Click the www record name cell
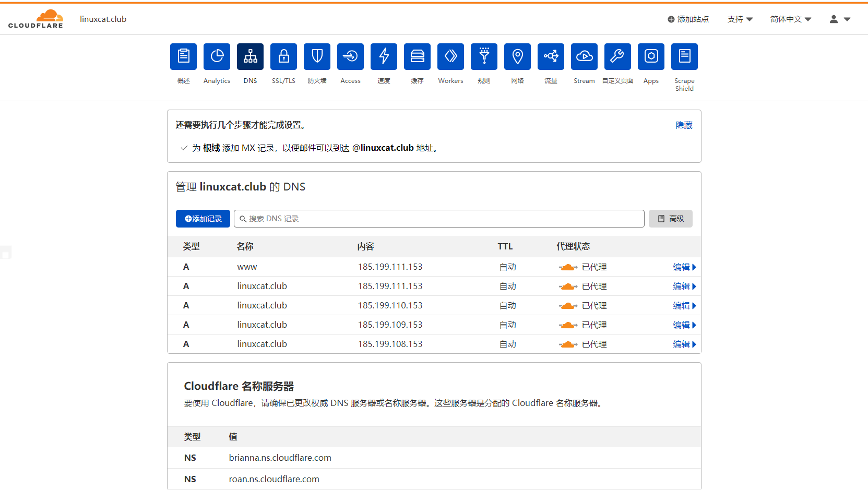This screenshot has height=490, width=868. 247,267
